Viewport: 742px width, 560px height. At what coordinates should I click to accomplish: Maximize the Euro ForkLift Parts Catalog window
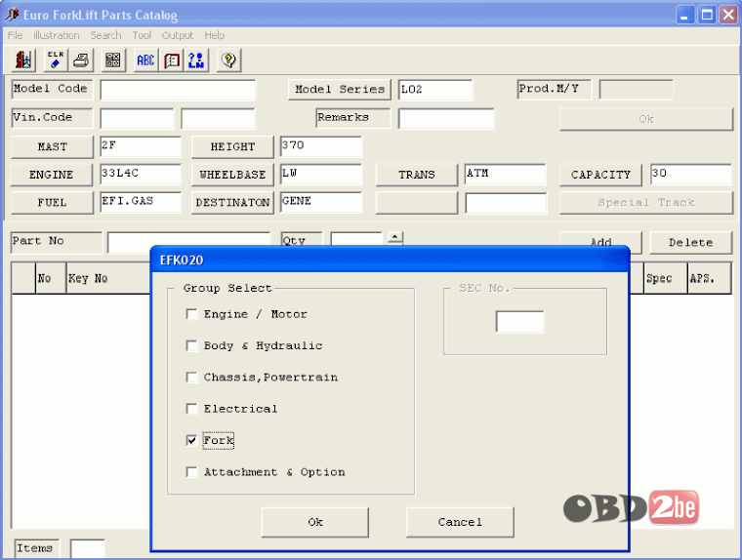click(x=707, y=16)
